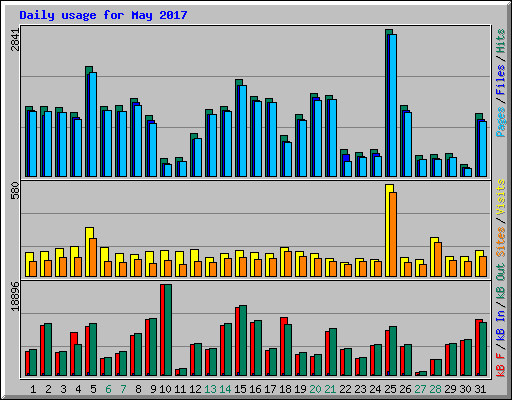Click the green kB Out bar for day 15
This screenshot has width=512, height=400.
[243, 341]
